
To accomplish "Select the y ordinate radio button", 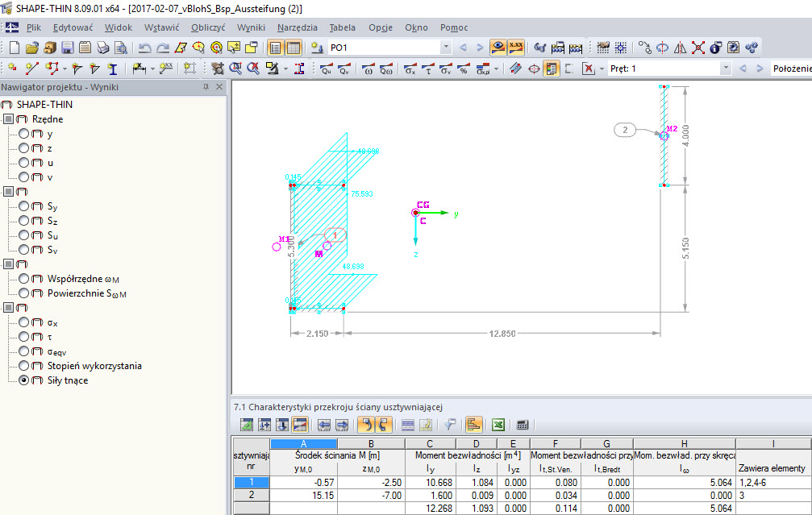I will [24, 134].
